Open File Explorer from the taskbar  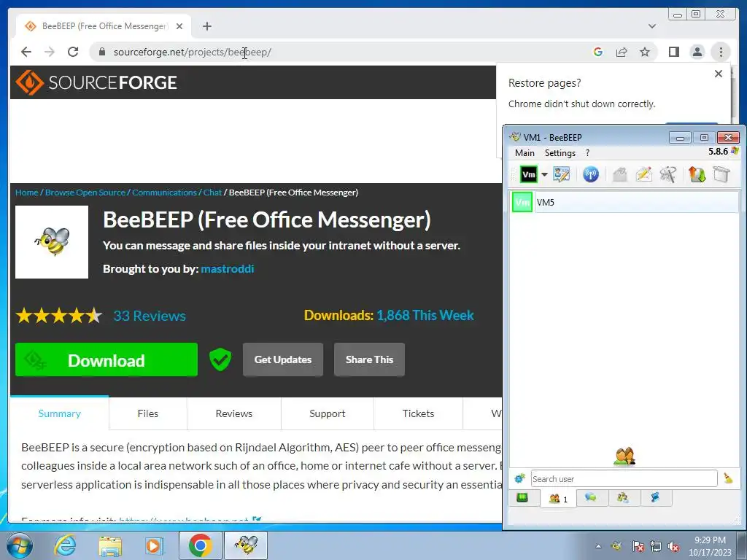click(x=110, y=545)
